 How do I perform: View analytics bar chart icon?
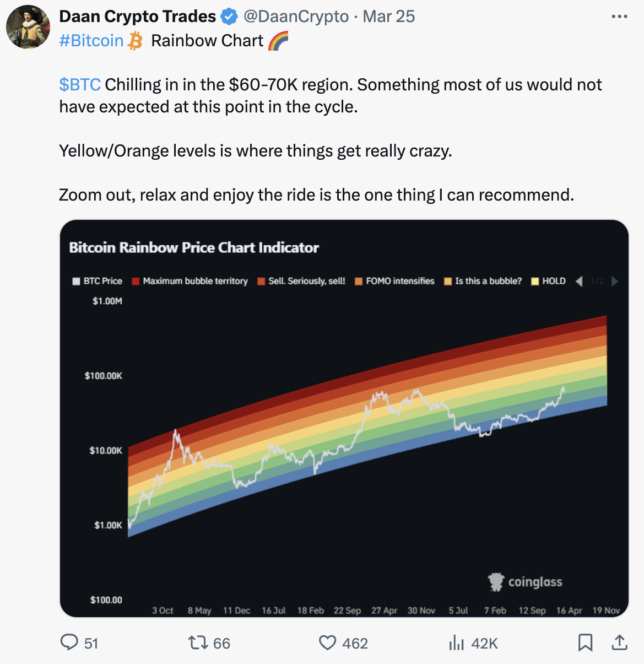457,643
